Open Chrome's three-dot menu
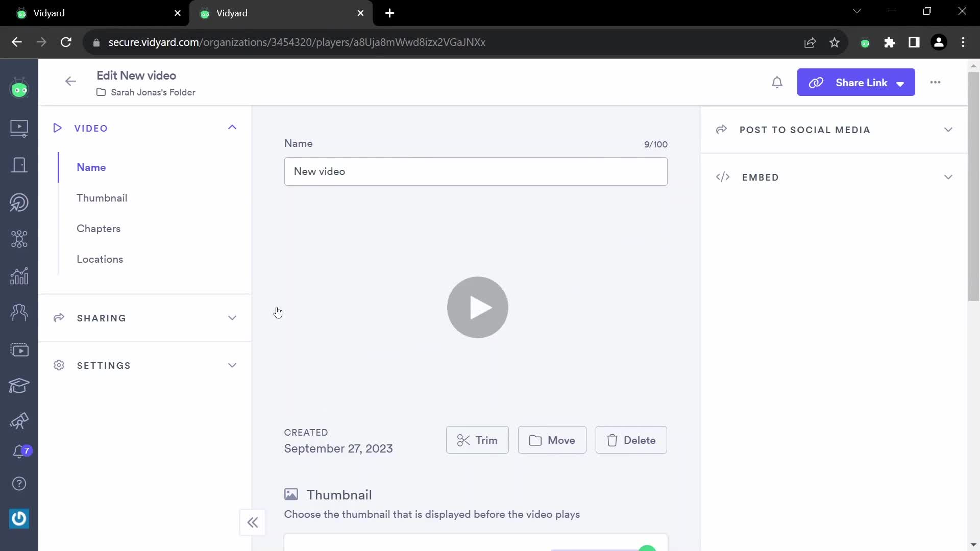 (963, 42)
